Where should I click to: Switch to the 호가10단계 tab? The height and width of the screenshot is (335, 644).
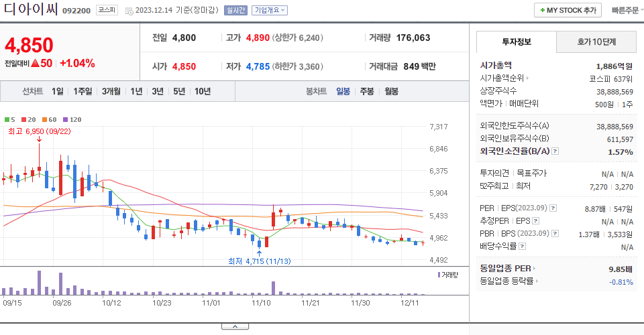pyautogui.click(x=596, y=42)
